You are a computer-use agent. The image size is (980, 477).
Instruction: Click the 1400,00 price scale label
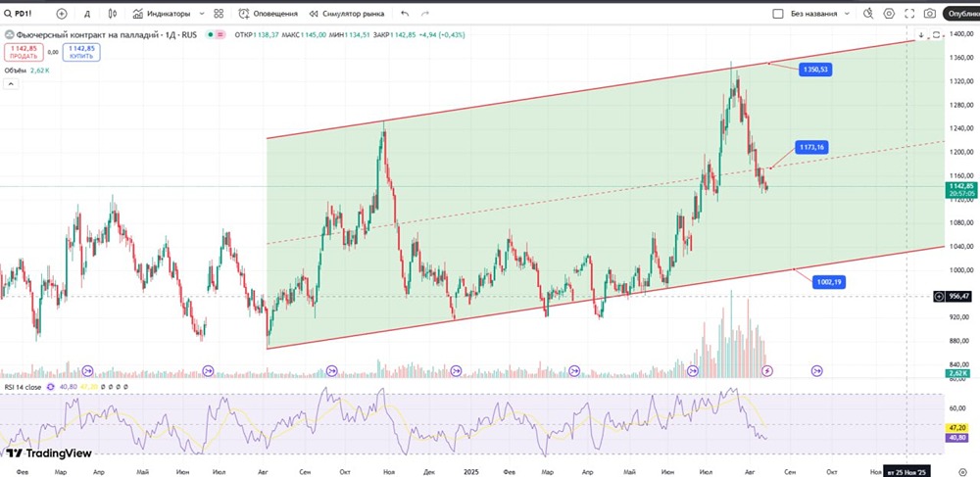coord(962,33)
